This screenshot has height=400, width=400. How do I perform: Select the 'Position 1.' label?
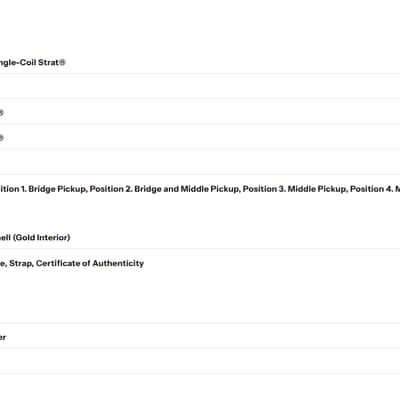(x=13, y=189)
